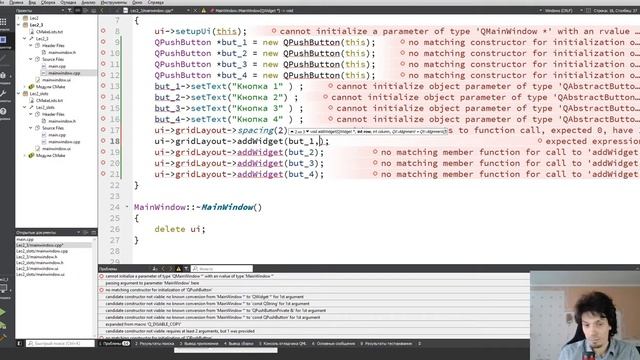Collapse the Lec2_slots project tree node
The width and height of the screenshot is (640, 360).
click(x=19, y=93)
